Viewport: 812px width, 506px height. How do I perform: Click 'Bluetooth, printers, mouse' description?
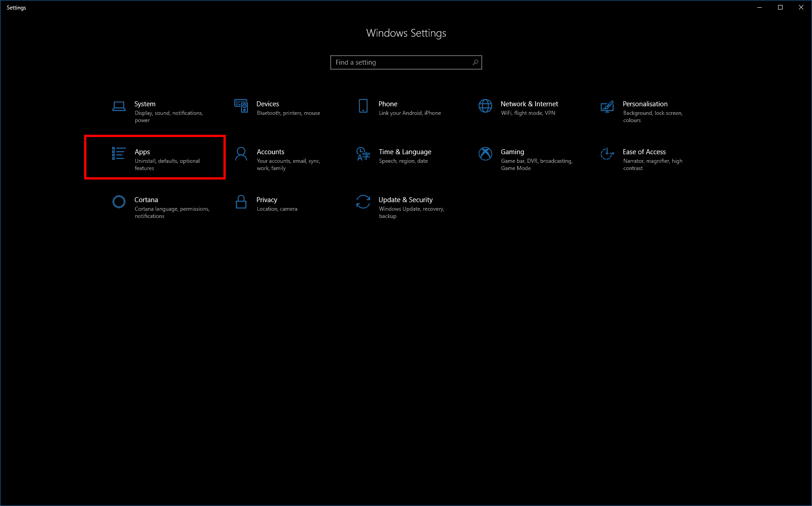(289, 113)
